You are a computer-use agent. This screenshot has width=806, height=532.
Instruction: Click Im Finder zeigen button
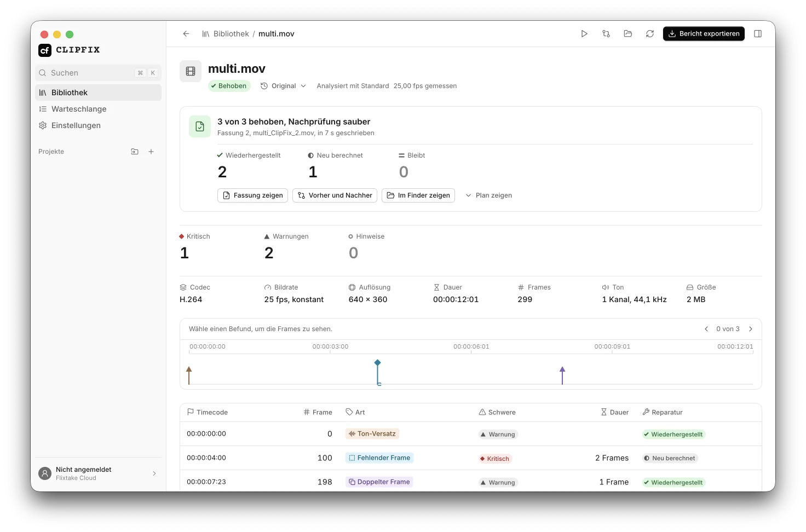click(x=418, y=195)
